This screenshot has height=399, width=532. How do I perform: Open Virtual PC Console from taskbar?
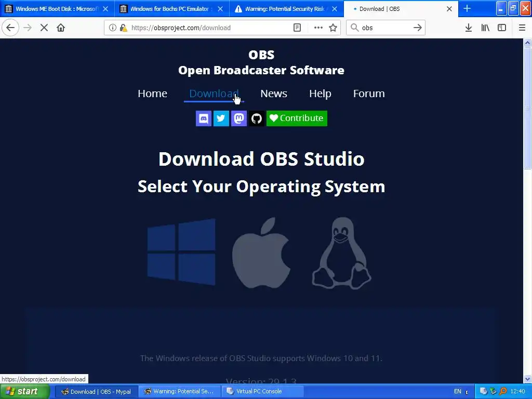pyautogui.click(x=262, y=391)
